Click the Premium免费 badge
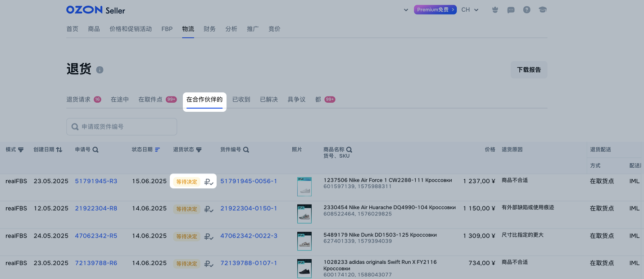644x279 pixels. (x=435, y=10)
